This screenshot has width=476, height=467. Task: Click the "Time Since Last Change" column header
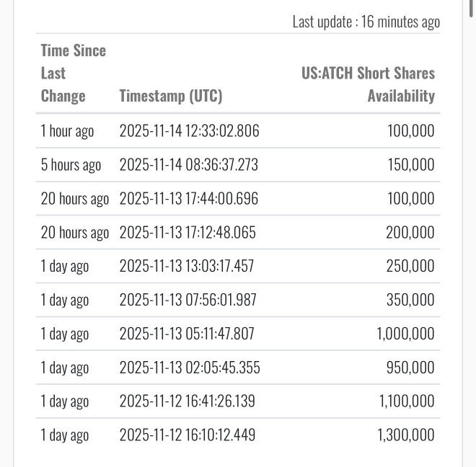(74, 73)
